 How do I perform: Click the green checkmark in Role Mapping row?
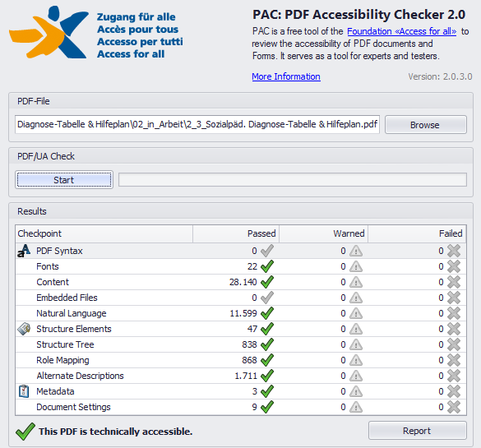click(267, 360)
